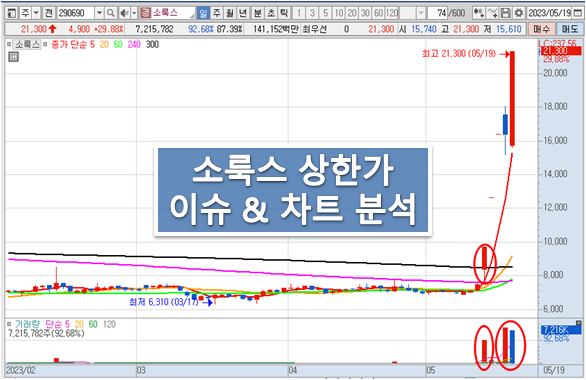Click the 141,152백만 trading value

276,29
